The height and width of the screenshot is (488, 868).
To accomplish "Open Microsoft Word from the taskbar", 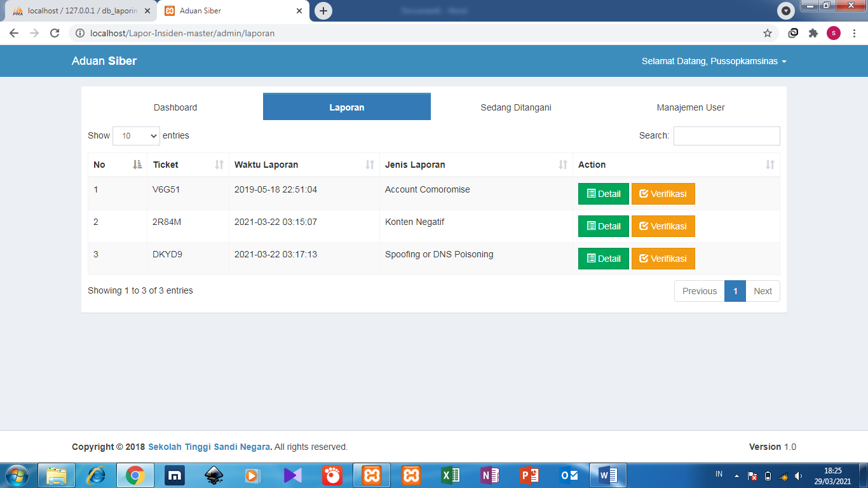I will click(608, 475).
